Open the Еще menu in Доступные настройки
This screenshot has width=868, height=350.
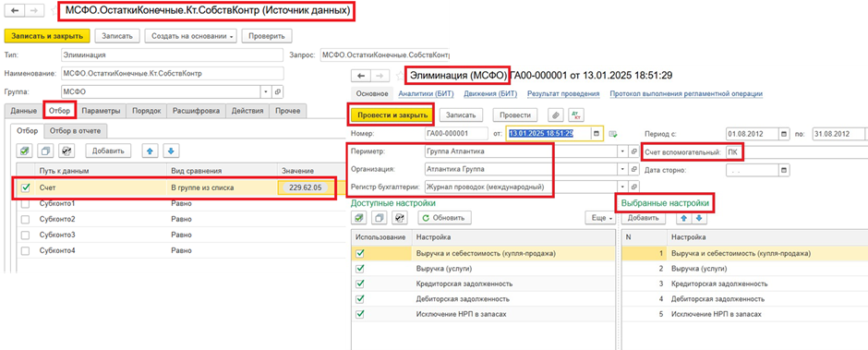pyautogui.click(x=600, y=218)
